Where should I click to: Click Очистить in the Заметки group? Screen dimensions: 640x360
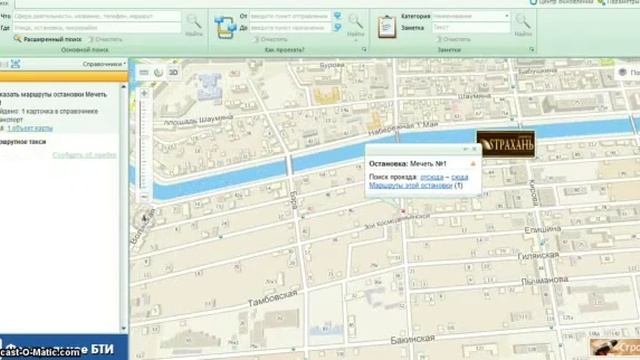tap(453, 39)
